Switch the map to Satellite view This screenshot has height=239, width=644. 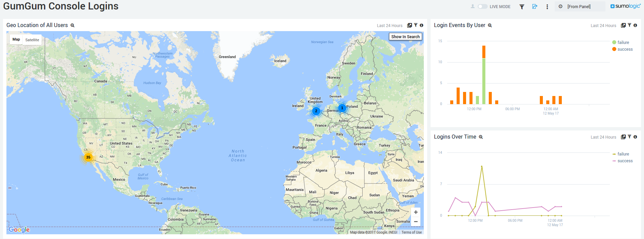(x=32, y=40)
